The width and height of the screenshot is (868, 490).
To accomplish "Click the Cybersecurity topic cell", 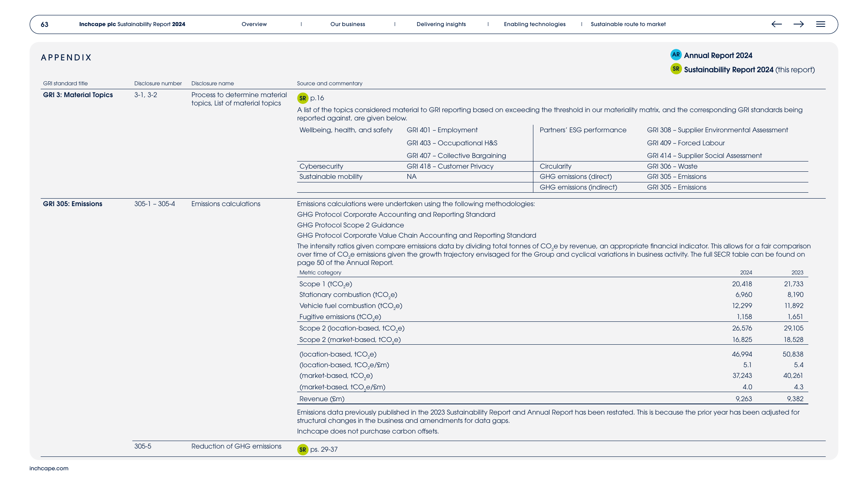I will pos(321,166).
